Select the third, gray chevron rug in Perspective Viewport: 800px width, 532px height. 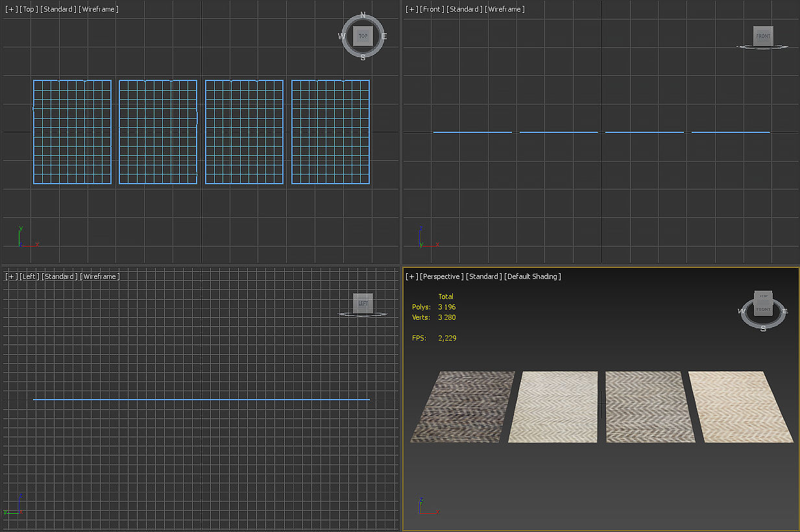(x=649, y=407)
